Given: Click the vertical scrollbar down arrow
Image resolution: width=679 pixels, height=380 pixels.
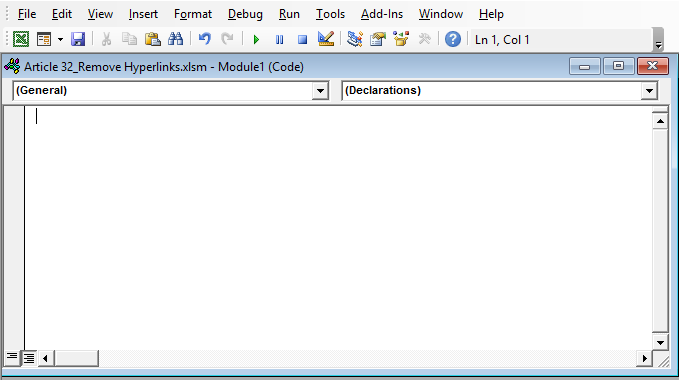Looking at the screenshot, I should pyautogui.click(x=660, y=343).
